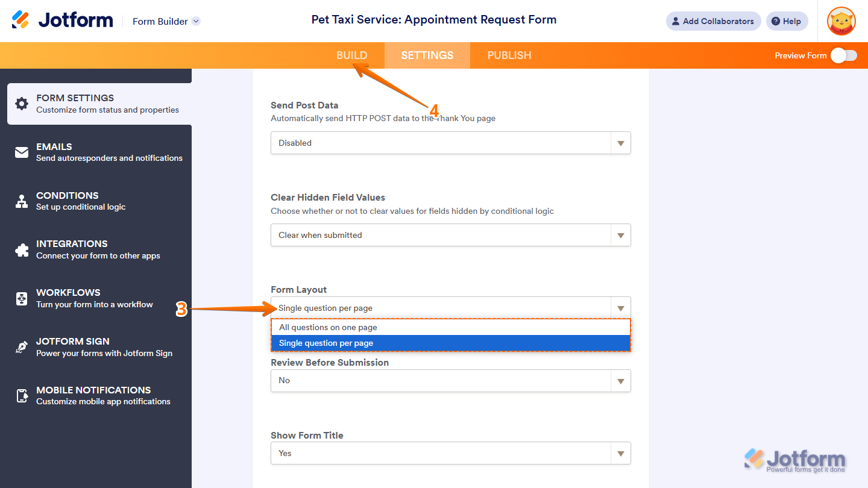Switch to the BUILD tab
Image resolution: width=868 pixels, height=488 pixels.
[351, 55]
